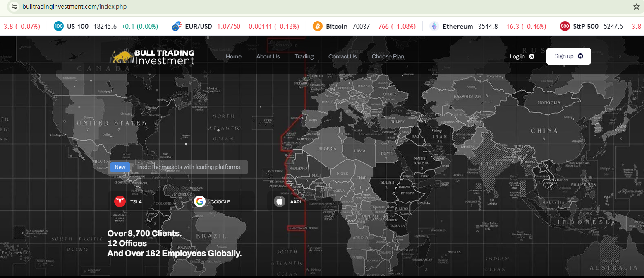This screenshot has height=278, width=644.
Task: Click the US 100 ticker icon
Action: (x=59, y=26)
